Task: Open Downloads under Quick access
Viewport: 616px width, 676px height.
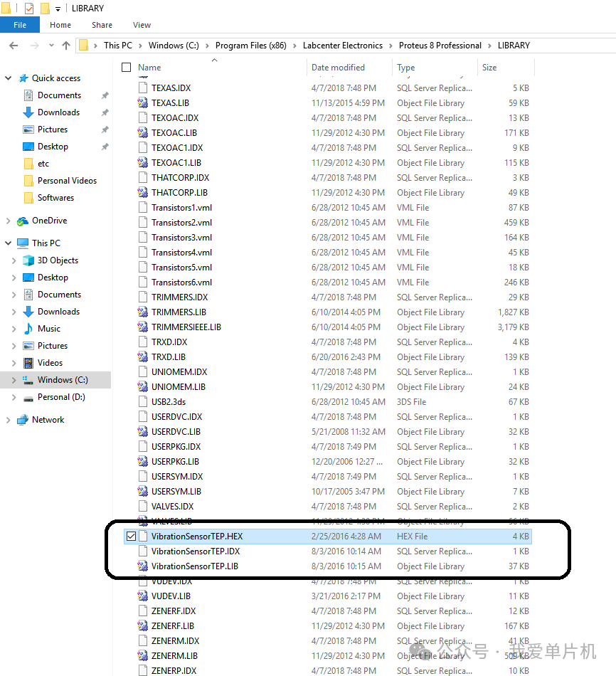Action: click(58, 112)
